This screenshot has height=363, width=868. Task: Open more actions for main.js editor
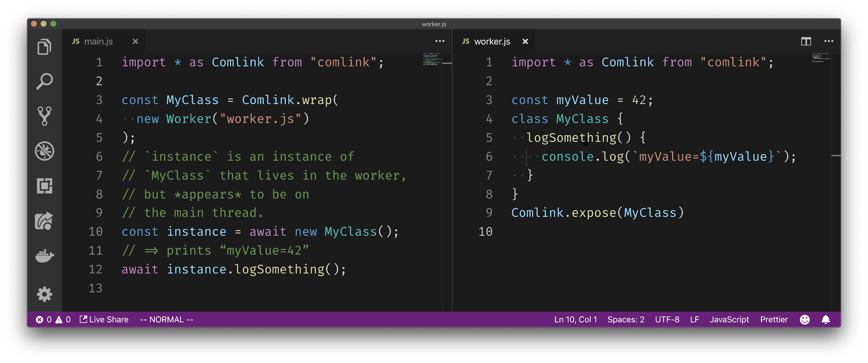pyautogui.click(x=440, y=42)
